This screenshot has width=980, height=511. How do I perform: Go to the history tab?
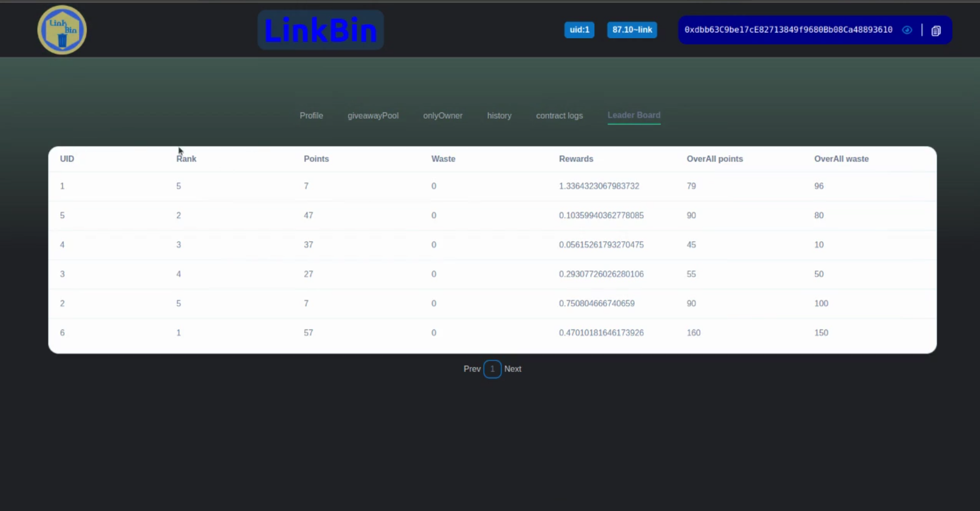[x=499, y=115]
